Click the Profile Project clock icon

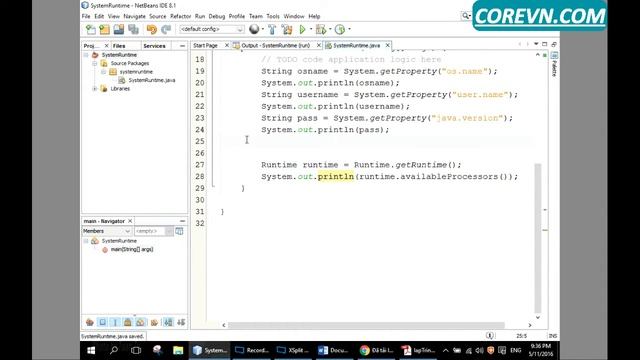tap(340, 29)
